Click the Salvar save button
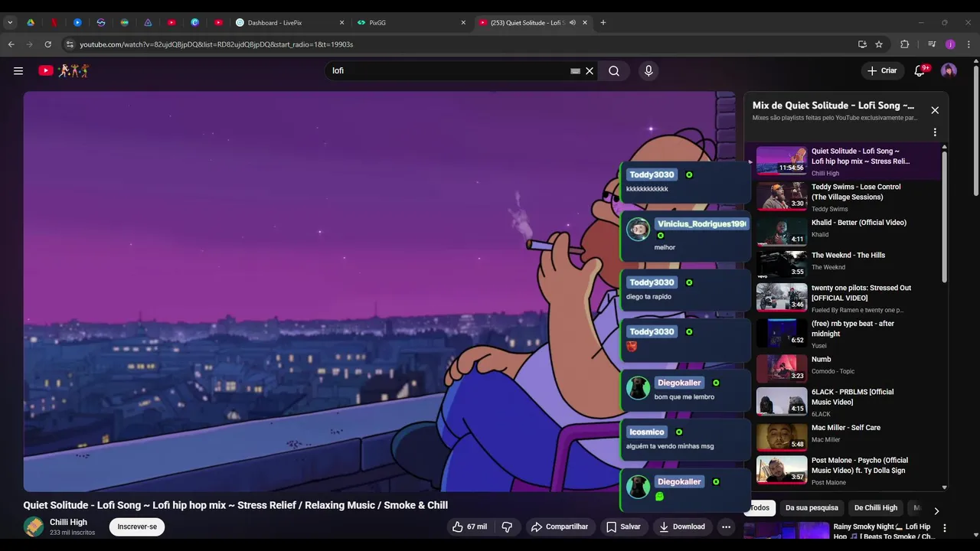 tap(623, 527)
